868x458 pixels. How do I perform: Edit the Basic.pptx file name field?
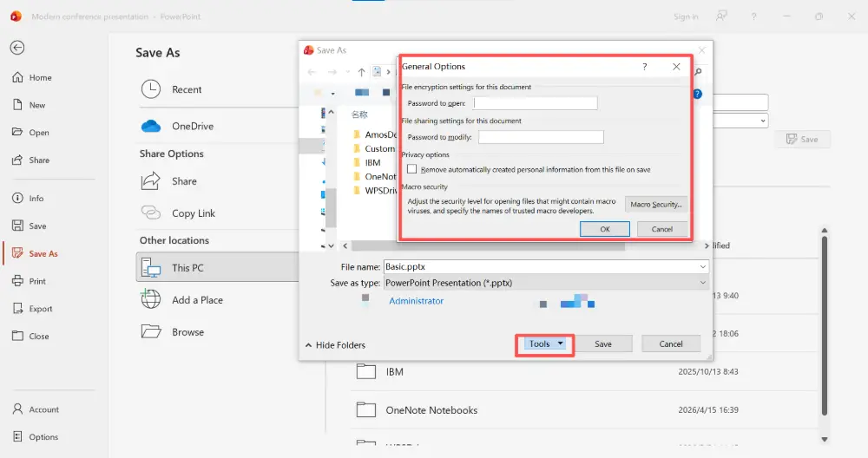[x=540, y=266]
